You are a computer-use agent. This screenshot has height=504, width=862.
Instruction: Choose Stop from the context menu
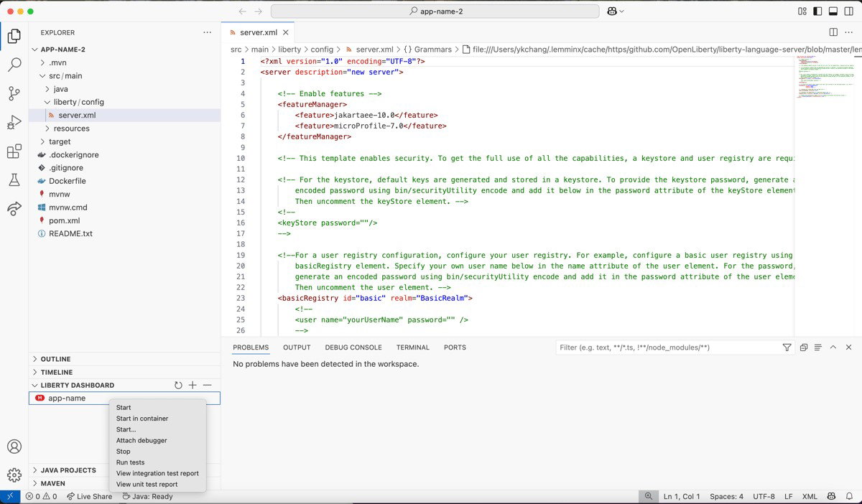(157, 452)
